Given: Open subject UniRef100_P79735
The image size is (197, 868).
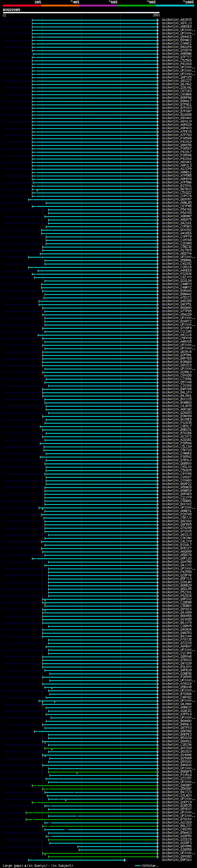Looking at the screenshot, I should click(x=176, y=640).
